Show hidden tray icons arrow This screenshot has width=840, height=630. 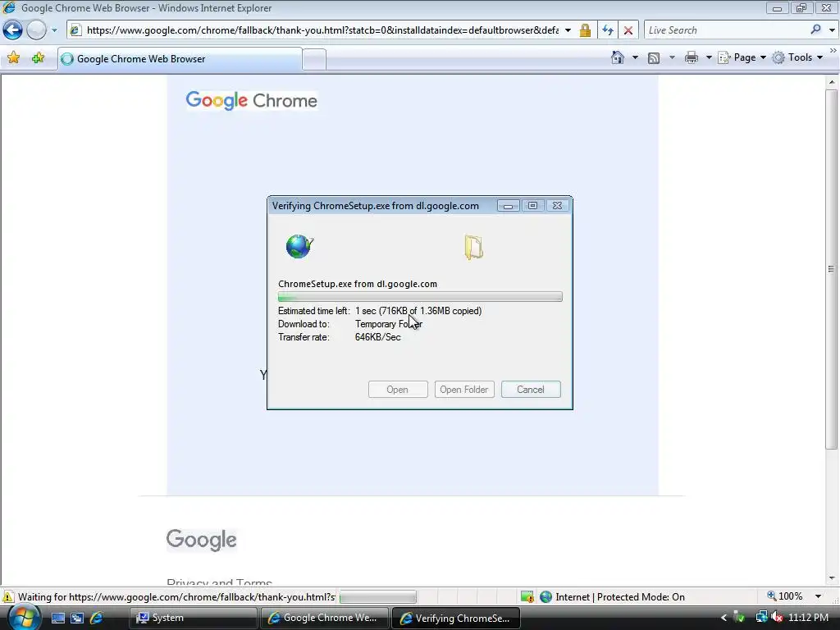tap(724, 618)
